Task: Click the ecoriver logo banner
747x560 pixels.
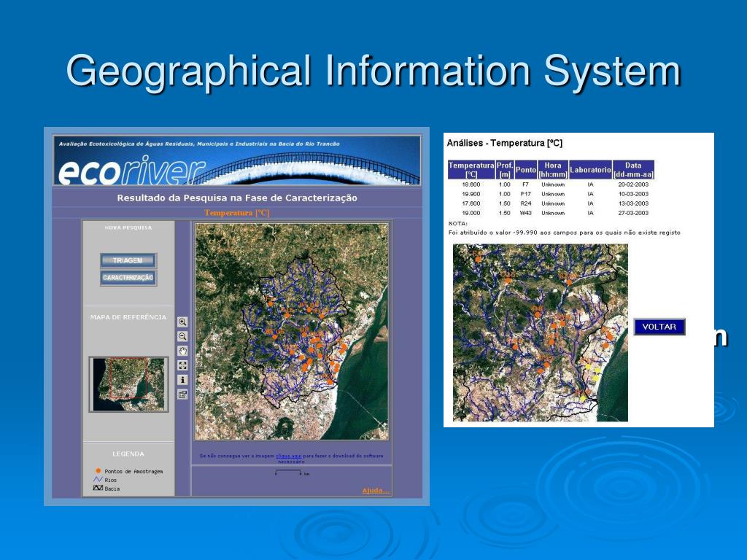Action: click(237, 160)
